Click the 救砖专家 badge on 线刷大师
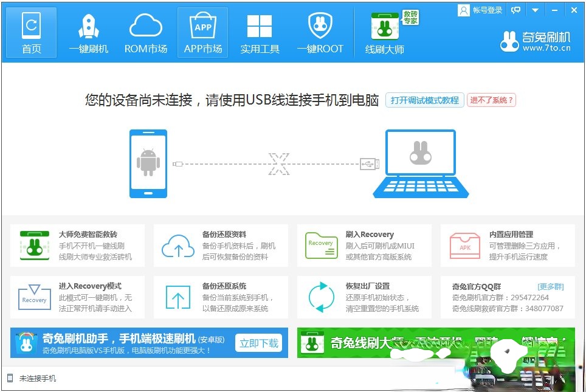Viewport: 586px width, 392px height. 410,17
